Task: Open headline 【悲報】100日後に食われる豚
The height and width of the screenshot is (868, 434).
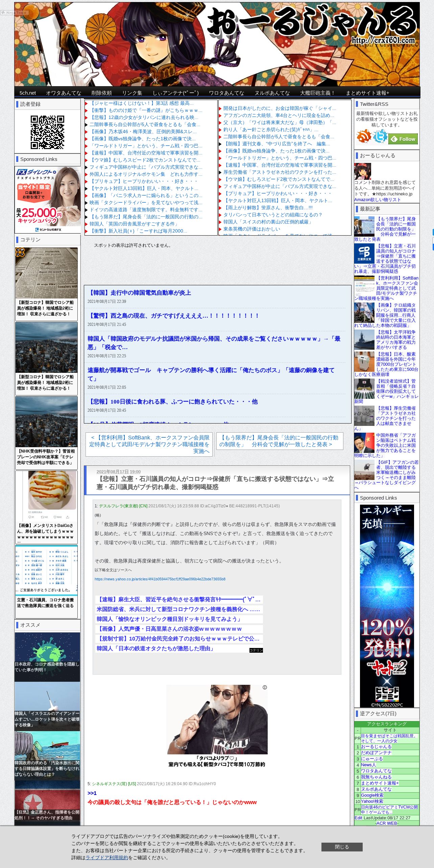Action: 172,402
